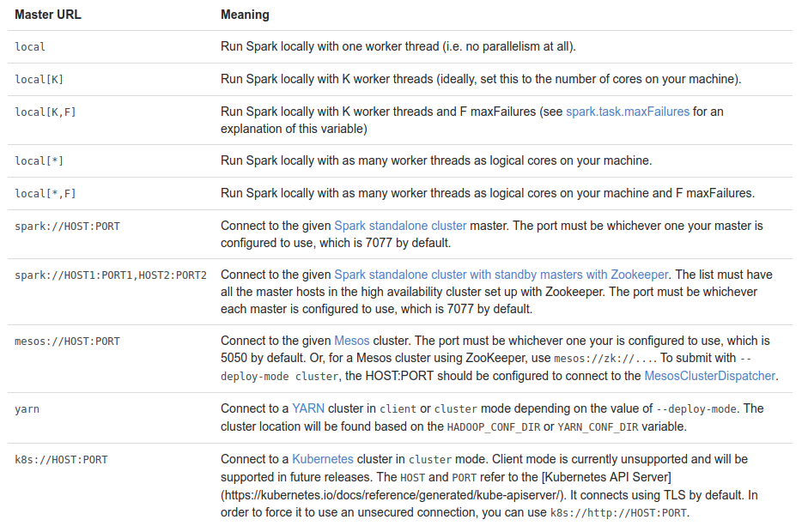The image size is (808, 532).
Task: Click the local[K,F] code entry
Action: point(46,112)
